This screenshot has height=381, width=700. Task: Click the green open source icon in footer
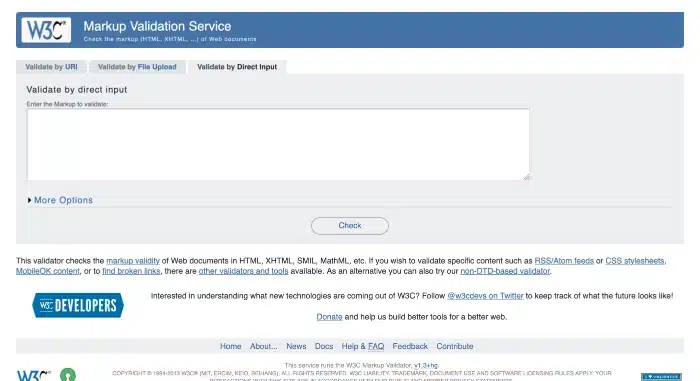68,375
